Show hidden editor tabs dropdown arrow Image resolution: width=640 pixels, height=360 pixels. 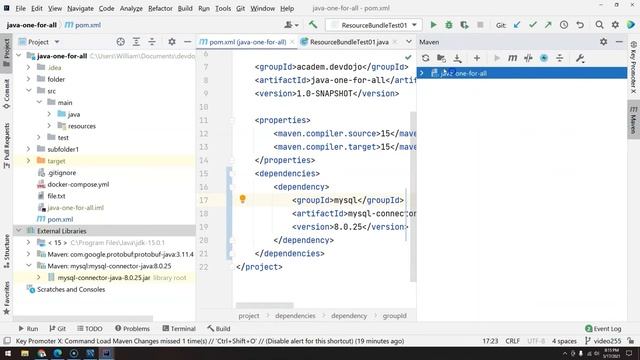pos(409,42)
